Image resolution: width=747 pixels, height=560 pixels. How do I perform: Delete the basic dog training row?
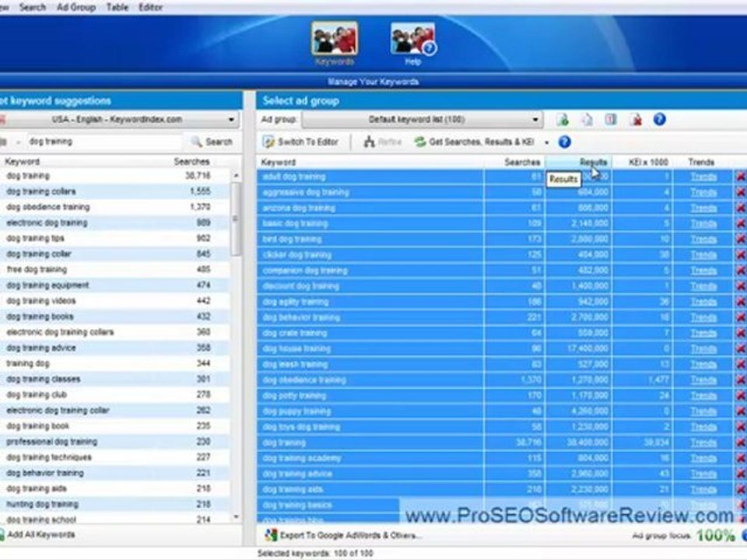coord(741,224)
